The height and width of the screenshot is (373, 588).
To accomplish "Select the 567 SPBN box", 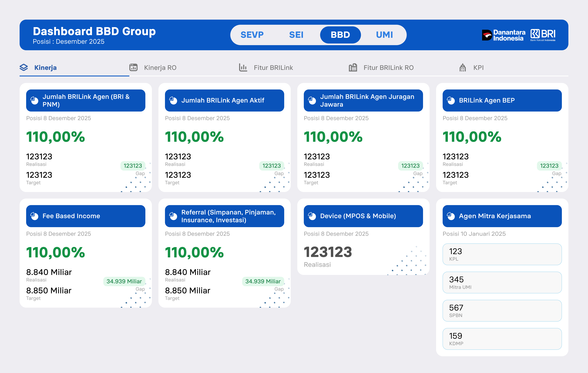I will [x=502, y=311].
